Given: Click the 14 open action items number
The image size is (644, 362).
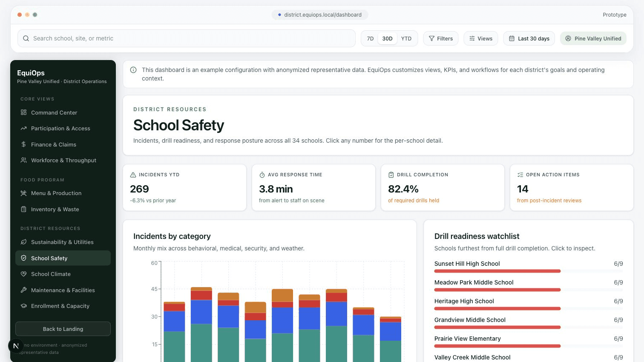Looking at the screenshot, I should click(523, 189).
